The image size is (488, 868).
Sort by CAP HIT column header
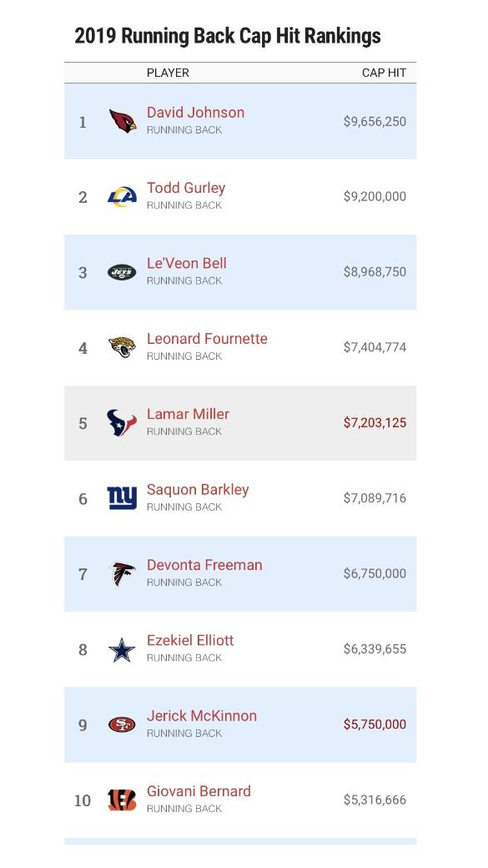click(384, 73)
